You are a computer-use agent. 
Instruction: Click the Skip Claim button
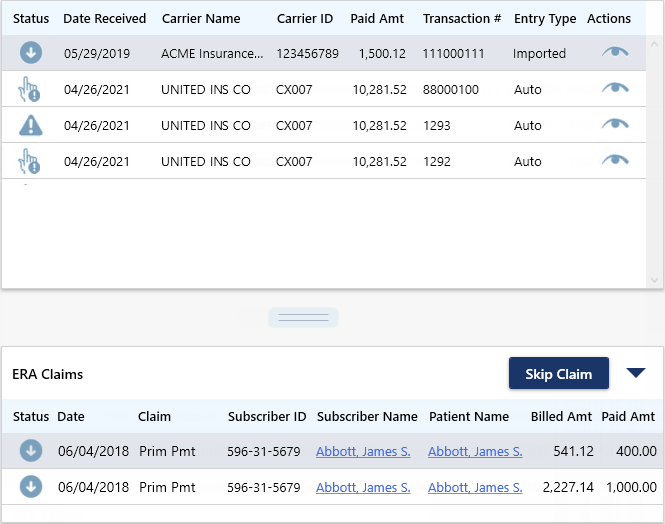click(559, 373)
